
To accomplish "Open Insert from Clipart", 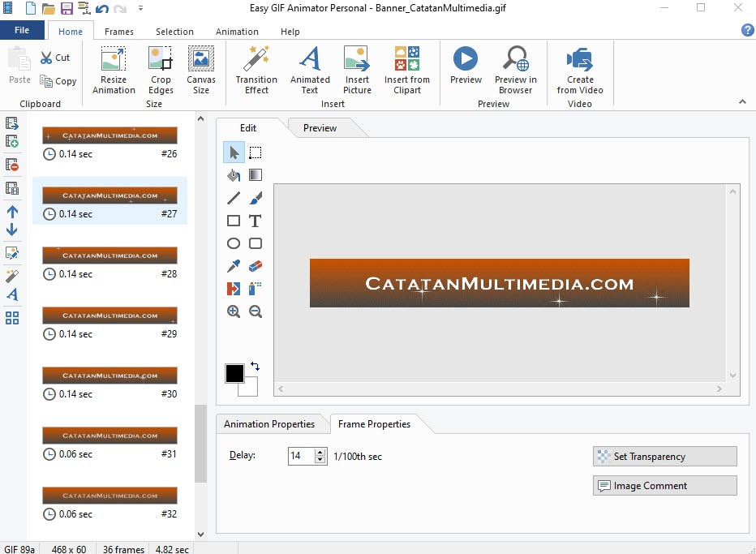I will [x=407, y=71].
